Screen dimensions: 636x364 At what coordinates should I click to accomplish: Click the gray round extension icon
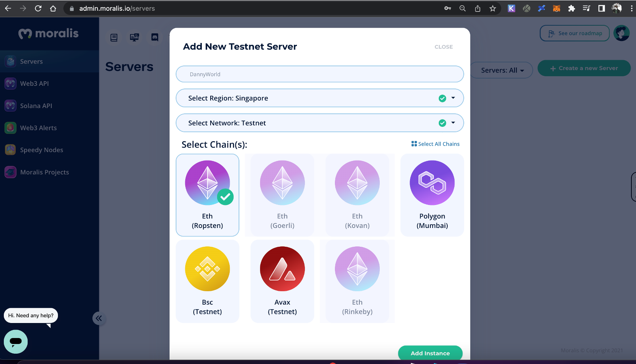526,8
